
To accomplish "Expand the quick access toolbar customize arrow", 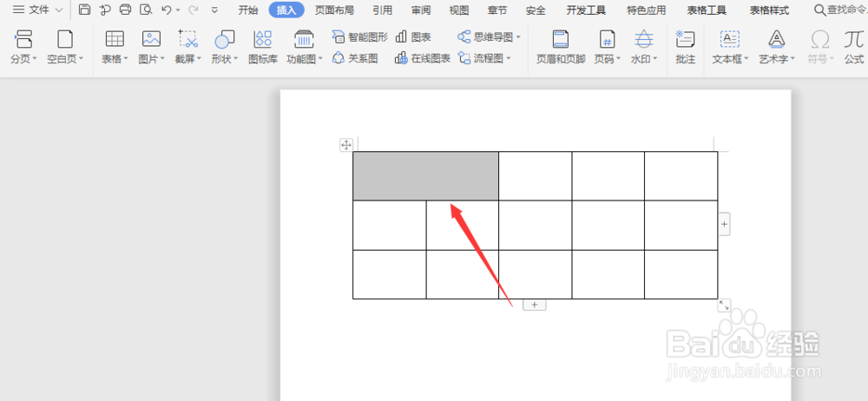I will coord(214,10).
